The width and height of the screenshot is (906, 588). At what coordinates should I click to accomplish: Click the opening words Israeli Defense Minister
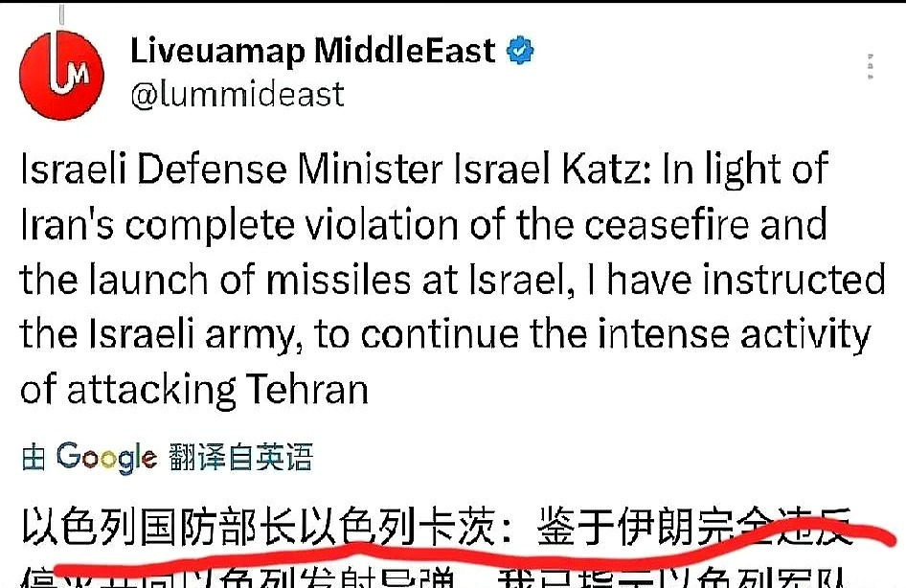tap(231, 169)
